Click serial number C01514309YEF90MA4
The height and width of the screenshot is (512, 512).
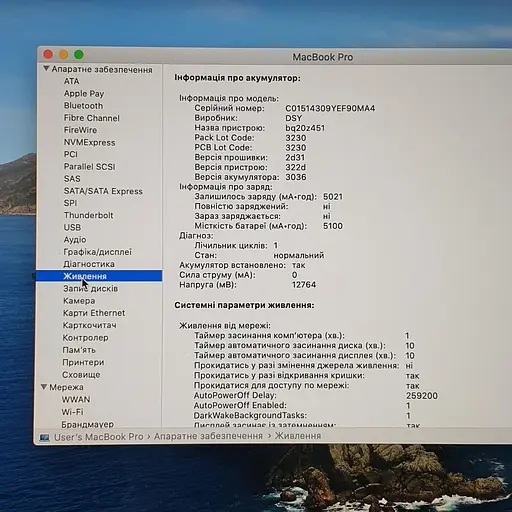point(330,108)
